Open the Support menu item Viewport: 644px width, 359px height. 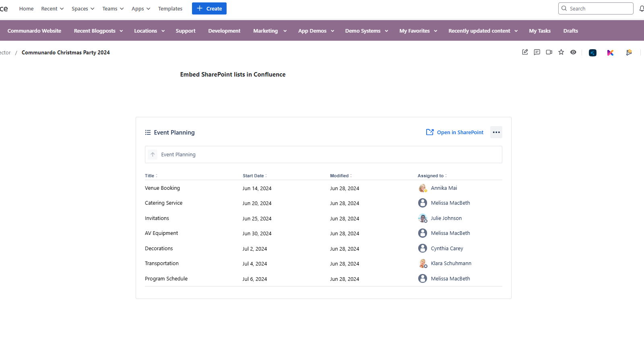[x=186, y=31]
